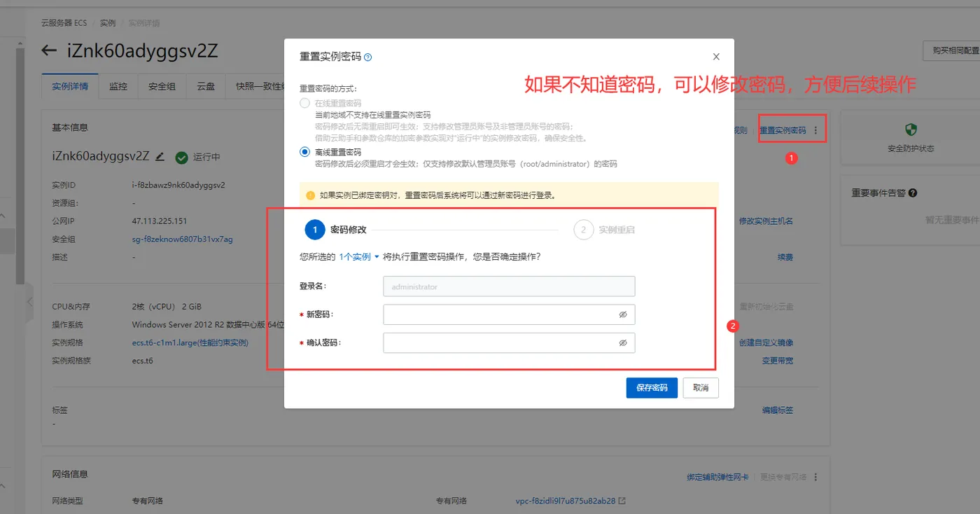Toggle visibility eye in 新密码 field
This screenshot has width=980, height=514.
623,315
